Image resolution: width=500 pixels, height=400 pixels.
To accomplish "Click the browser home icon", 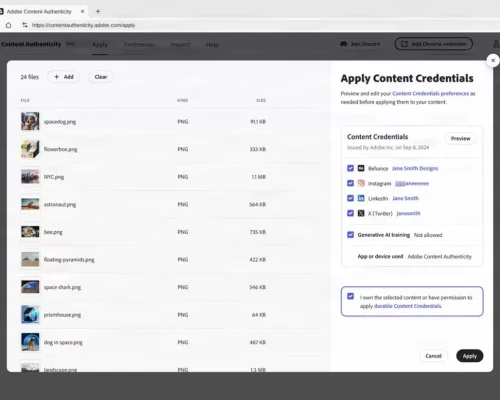I will pos(8,25).
